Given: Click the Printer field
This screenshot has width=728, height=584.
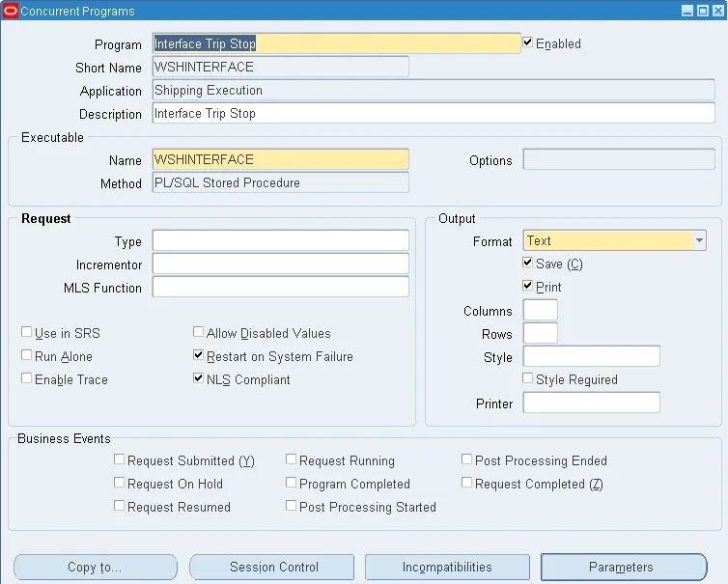Looking at the screenshot, I should 592,403.
